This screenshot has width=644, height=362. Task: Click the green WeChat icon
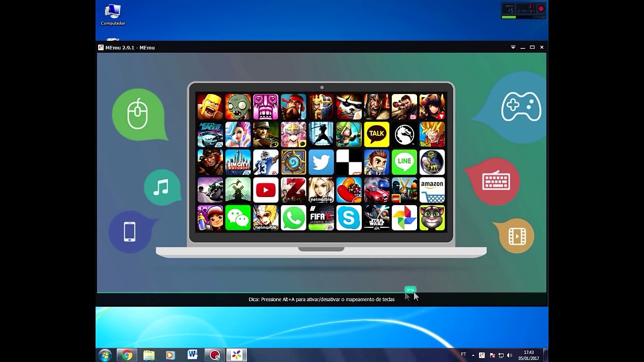coord(238,217)
